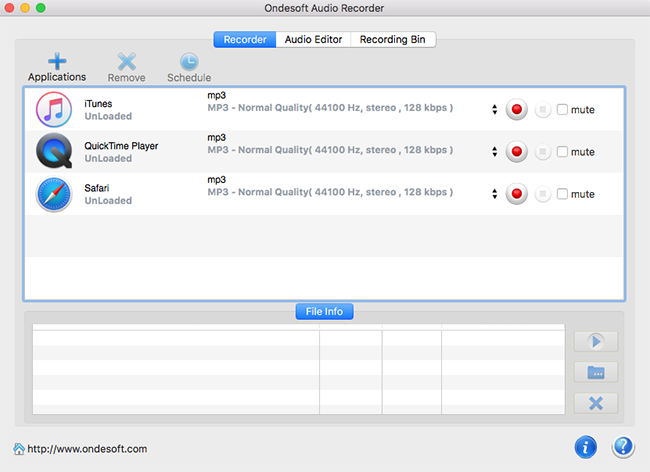The width and height of the screenshot is (650, 472).
Task: Open the help question mark icon
Action: 623,447
